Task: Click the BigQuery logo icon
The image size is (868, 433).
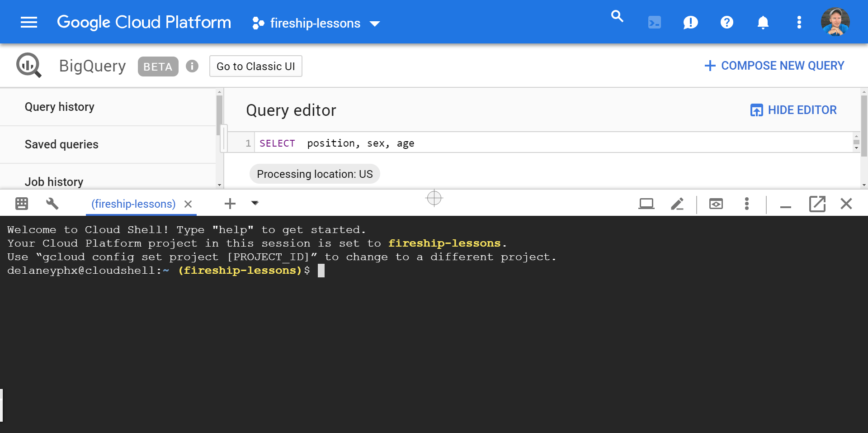Action: pos(28,65)
